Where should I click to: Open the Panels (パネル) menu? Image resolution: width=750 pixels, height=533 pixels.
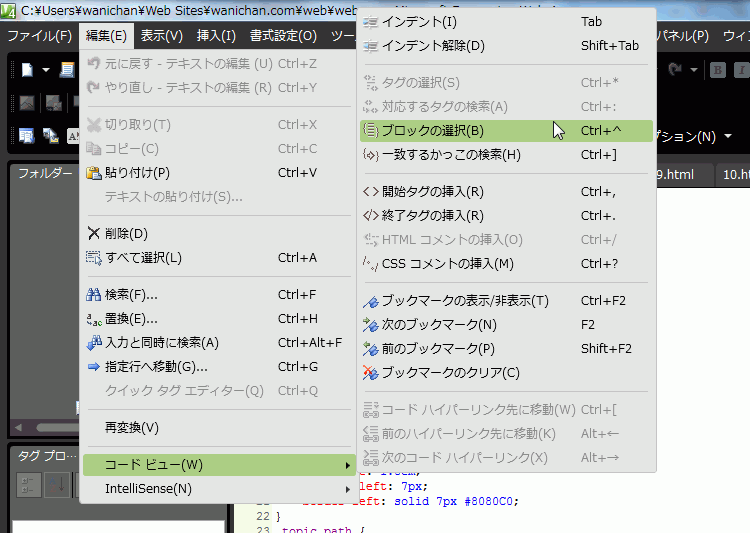(684, 36)
